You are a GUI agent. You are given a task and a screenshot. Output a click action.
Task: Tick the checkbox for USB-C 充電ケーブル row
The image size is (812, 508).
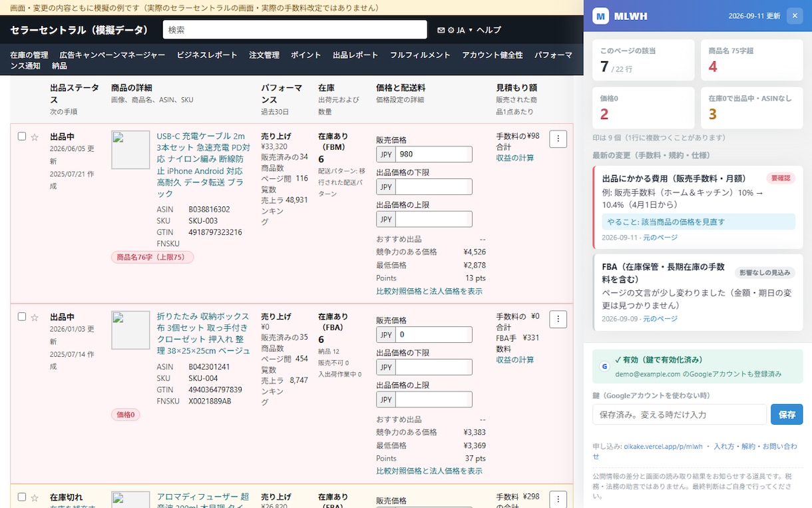22,136
